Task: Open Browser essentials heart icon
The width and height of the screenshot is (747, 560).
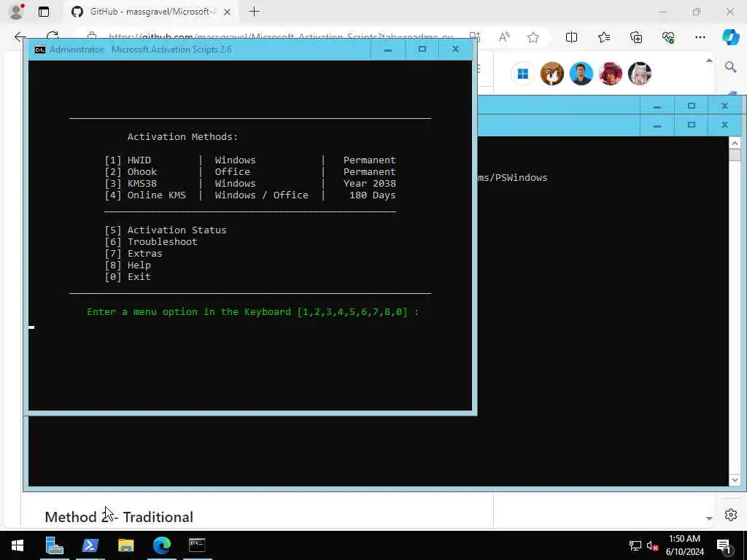Action: pyautogui.click(x=668, y=37)
